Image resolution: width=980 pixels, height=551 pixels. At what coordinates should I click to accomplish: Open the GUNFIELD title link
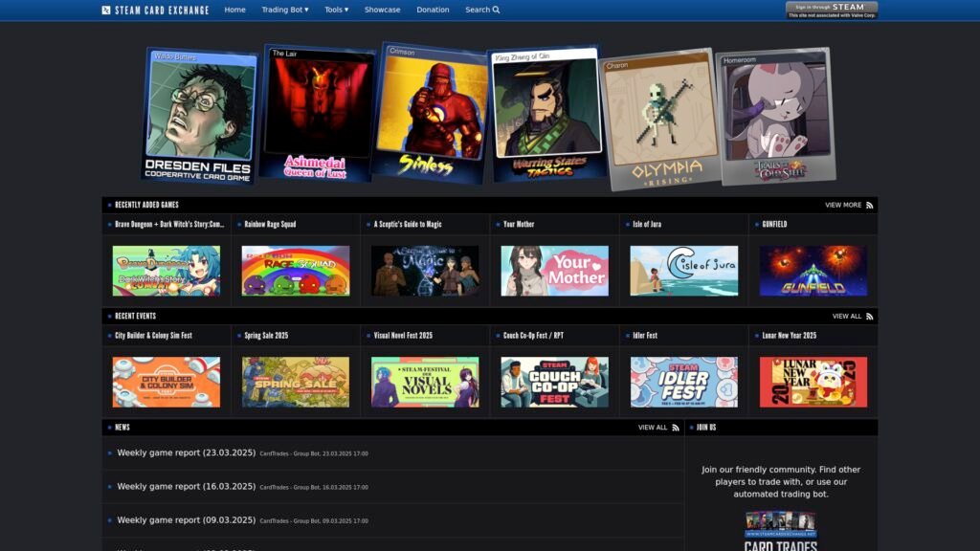pyautogui.click(x=774, y=224)
